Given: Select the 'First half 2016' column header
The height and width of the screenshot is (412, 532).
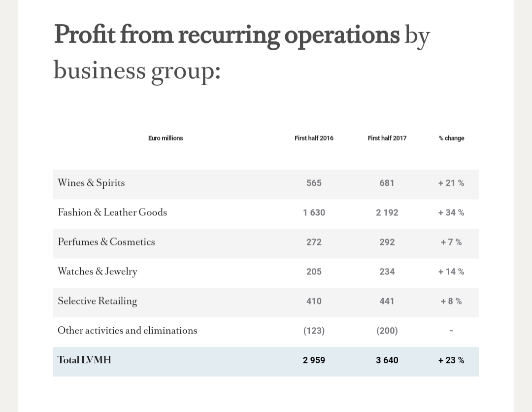Looking at the screenshot, I should [x=314, y=138].
